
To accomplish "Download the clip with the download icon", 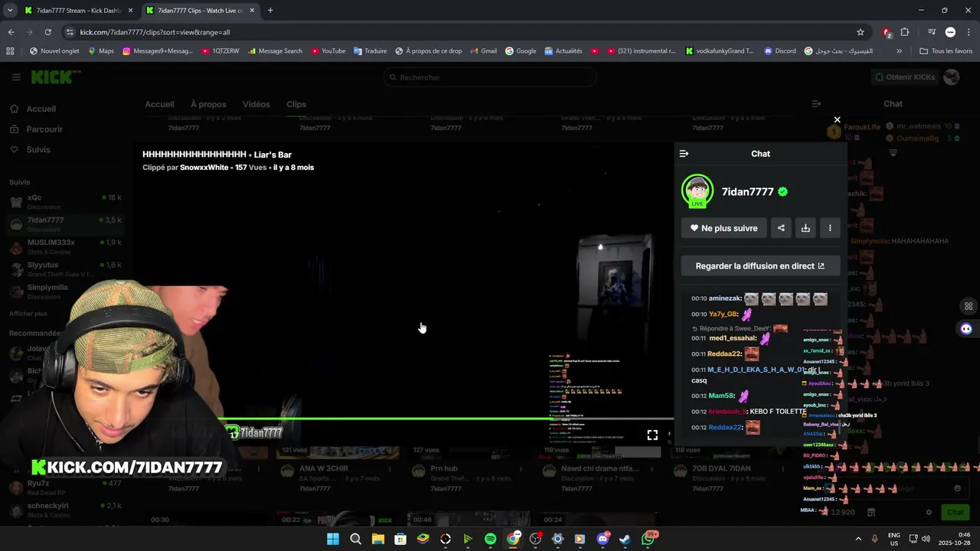I will point(805,228).
